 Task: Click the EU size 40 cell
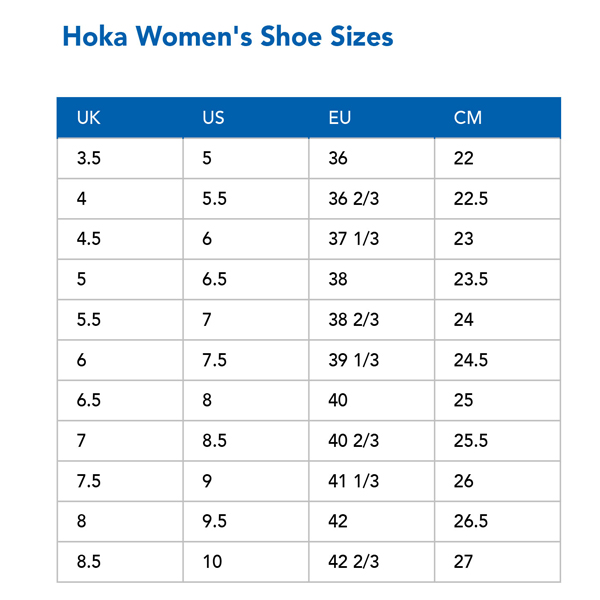372,400
